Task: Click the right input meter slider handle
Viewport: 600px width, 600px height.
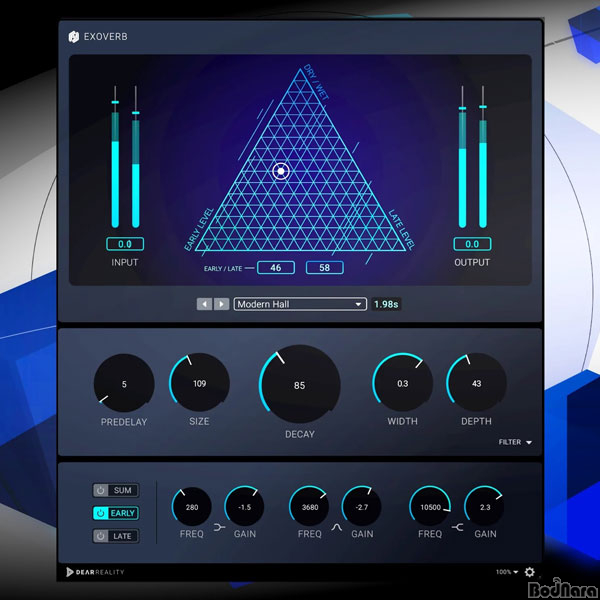Action: [x=135, y=113]
